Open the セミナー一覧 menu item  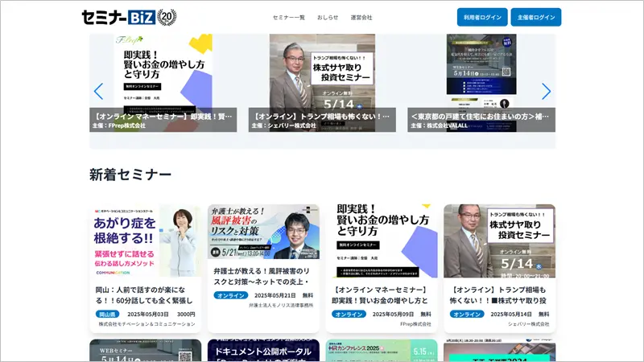pos(288,18)
